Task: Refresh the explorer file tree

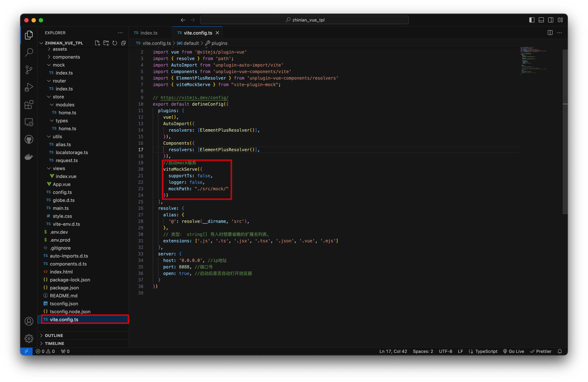Action: pos(115,43)
